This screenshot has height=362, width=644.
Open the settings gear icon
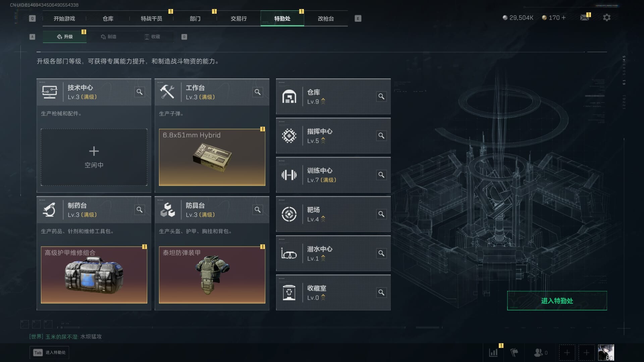click(606, 17)
